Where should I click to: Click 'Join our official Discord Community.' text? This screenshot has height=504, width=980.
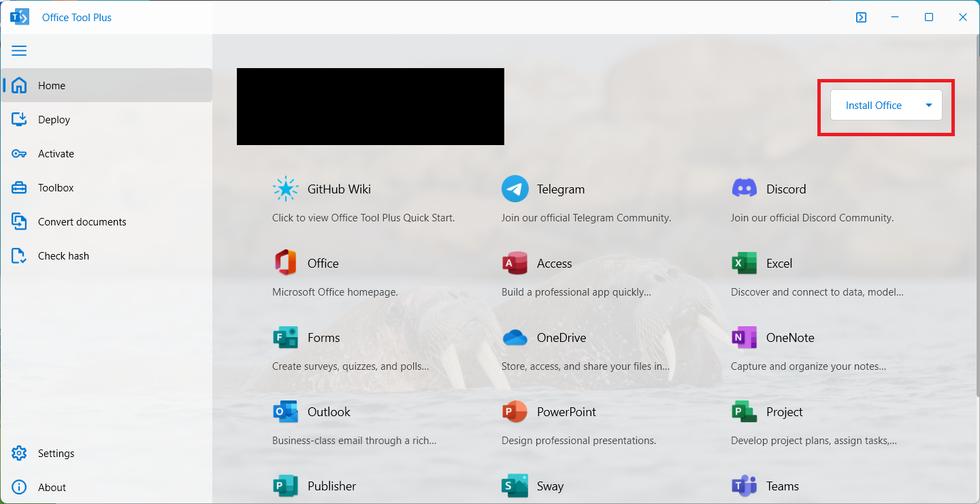point(813,218)
